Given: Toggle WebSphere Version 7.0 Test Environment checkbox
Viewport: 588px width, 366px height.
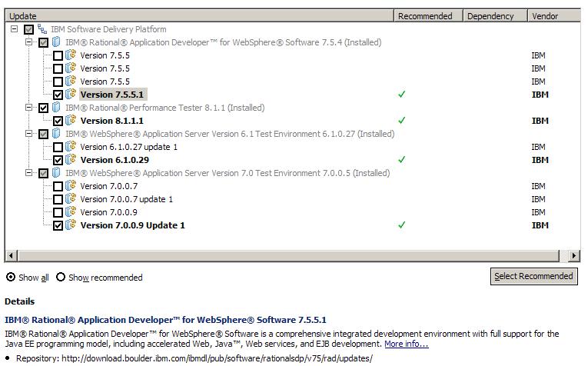Looking at the screenshot, I should point(44,173).
